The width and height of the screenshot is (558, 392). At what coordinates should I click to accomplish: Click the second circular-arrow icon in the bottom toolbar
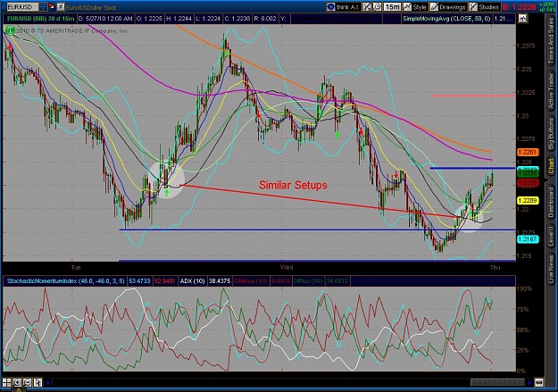click(28, 382)
